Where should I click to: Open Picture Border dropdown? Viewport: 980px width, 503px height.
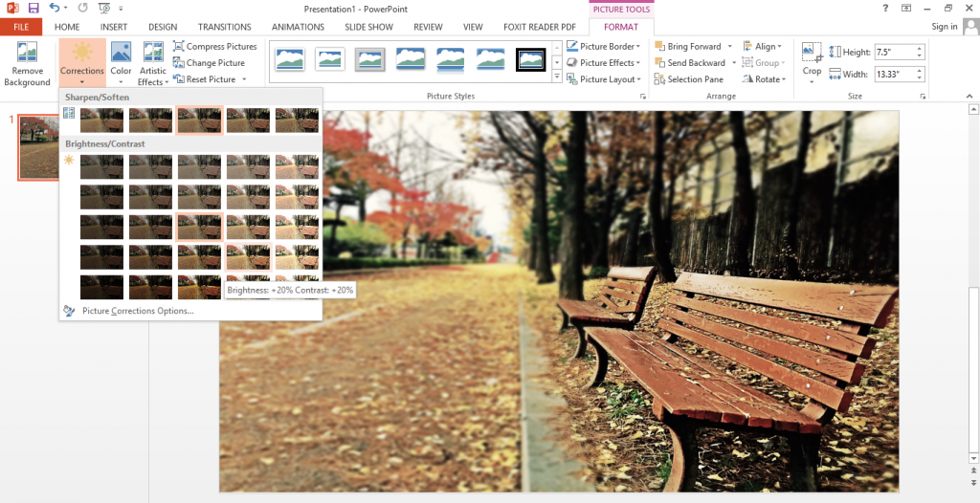coord(603,46)
